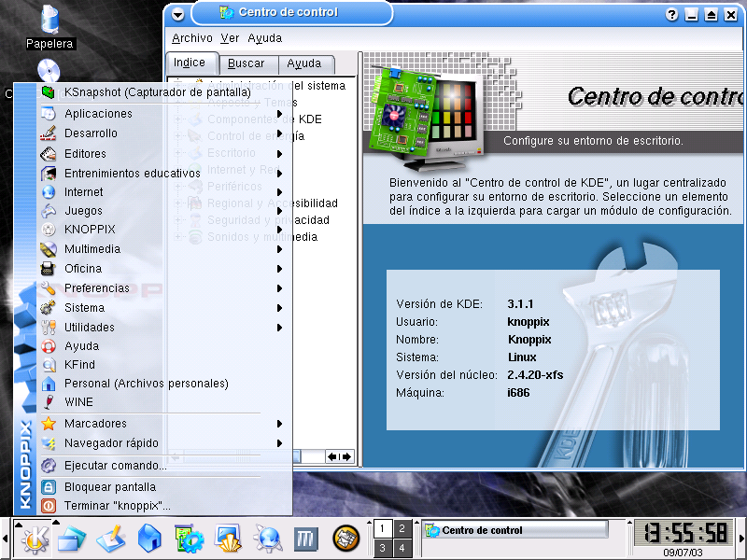
Task: Switch to virtual desktop 2 in pager
Action: (x=402, y=528)
